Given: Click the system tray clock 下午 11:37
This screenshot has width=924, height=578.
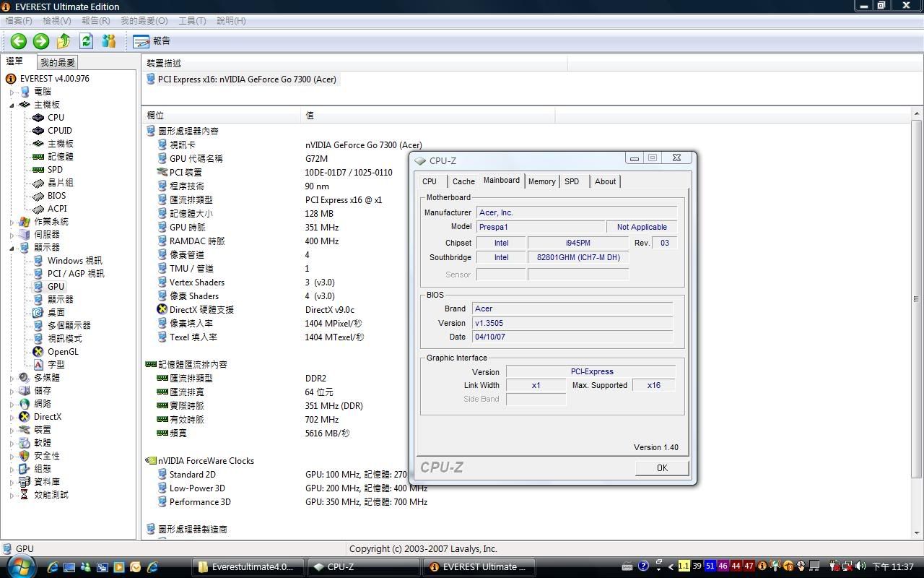Looking at the screenshot, I should click(894, 567).
